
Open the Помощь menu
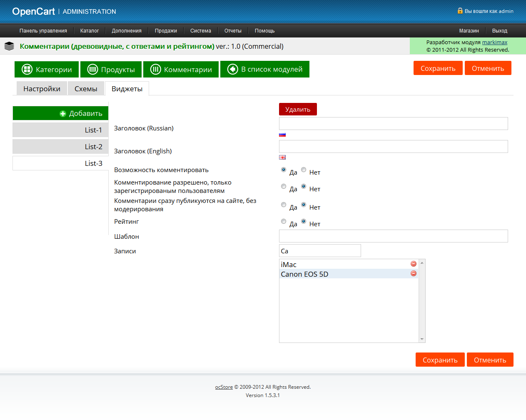pos(265,31)
